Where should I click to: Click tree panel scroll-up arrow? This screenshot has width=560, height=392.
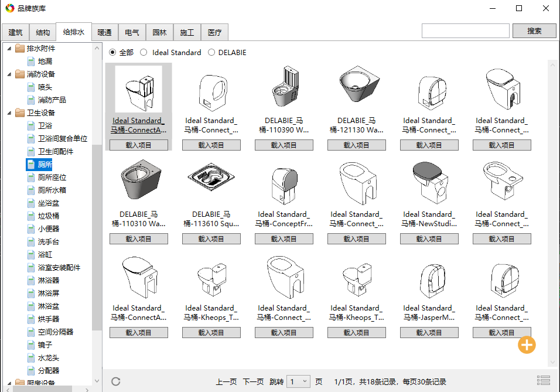pos(97,48)
